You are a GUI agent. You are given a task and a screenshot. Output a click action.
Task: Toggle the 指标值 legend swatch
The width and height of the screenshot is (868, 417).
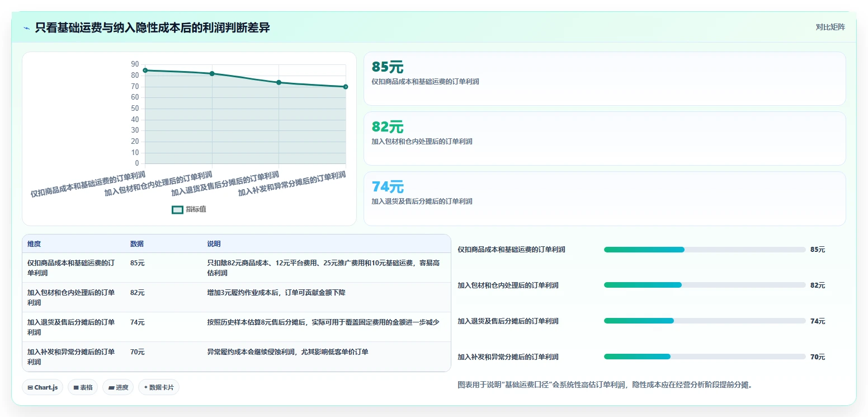(177, 209)
